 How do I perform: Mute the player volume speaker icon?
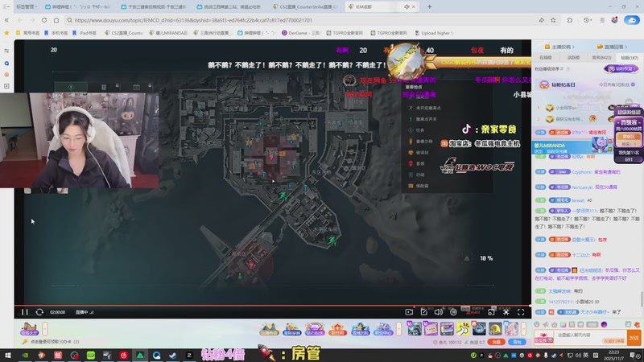pos(438,312)
